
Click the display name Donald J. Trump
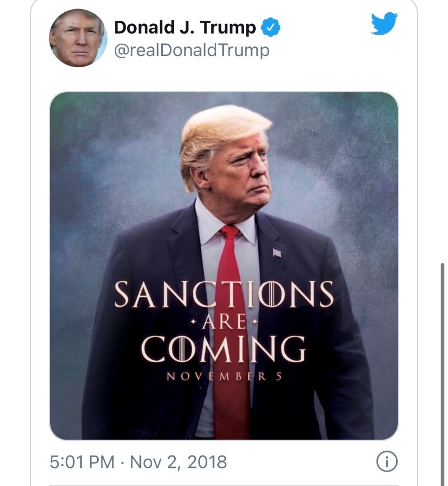[x=185, y=28]
